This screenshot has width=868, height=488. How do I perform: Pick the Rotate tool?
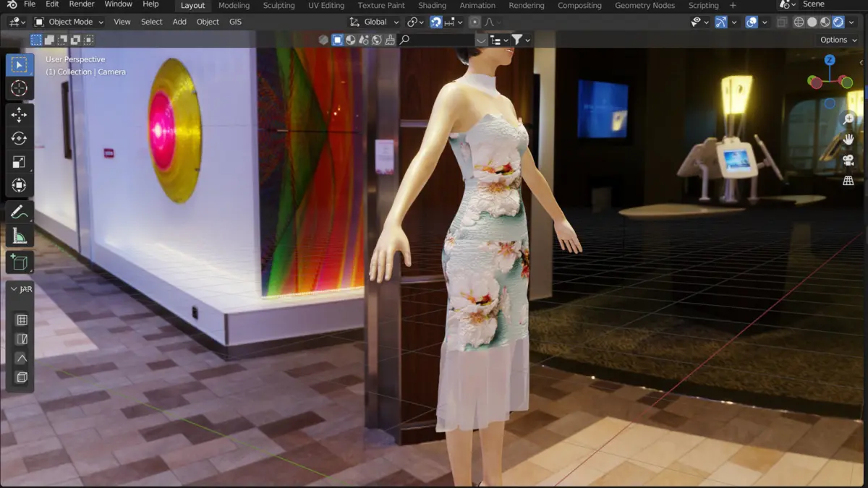[x=20, y=138]
